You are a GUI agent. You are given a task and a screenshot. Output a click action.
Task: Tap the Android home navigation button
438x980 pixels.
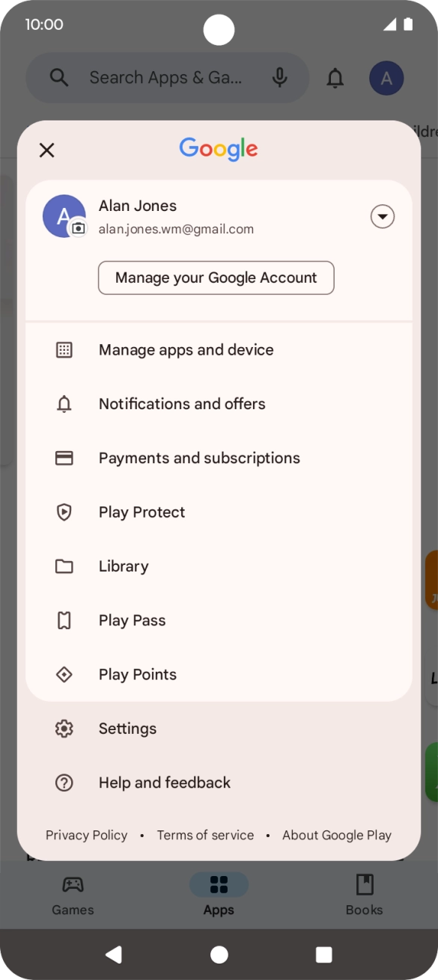pos(219,955)
